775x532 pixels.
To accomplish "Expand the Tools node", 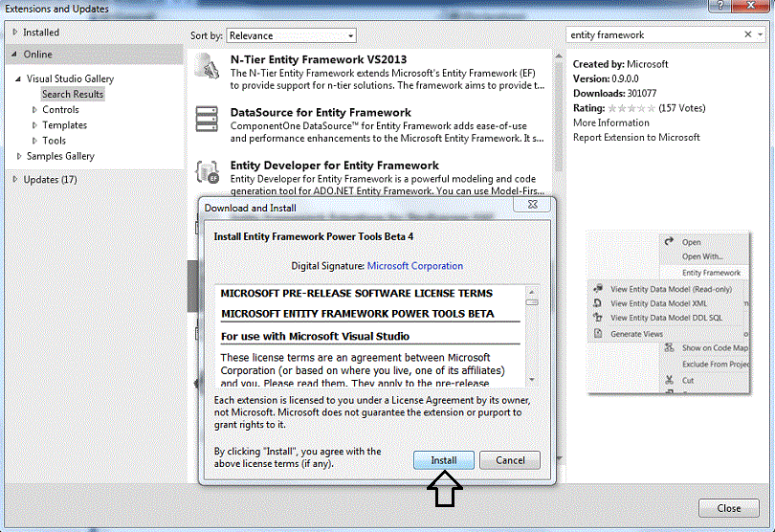I will (34, 141).
